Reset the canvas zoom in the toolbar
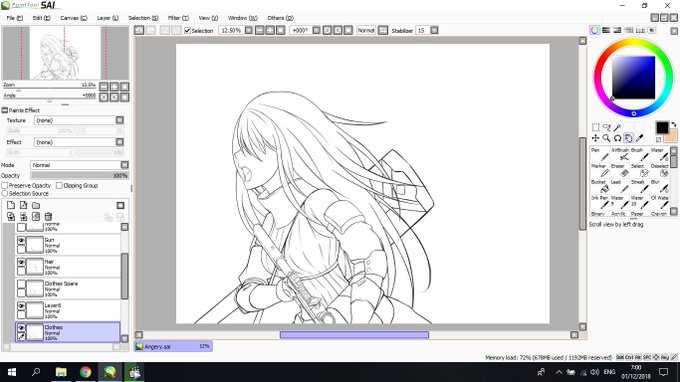Image resolution: width=680 pixels, height=382 pixels. 281,30
